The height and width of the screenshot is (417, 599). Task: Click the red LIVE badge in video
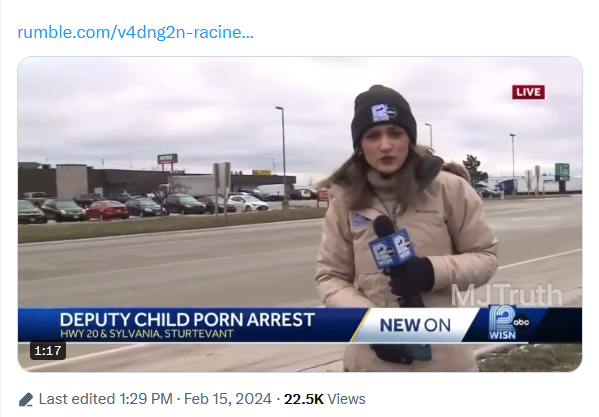528,92
